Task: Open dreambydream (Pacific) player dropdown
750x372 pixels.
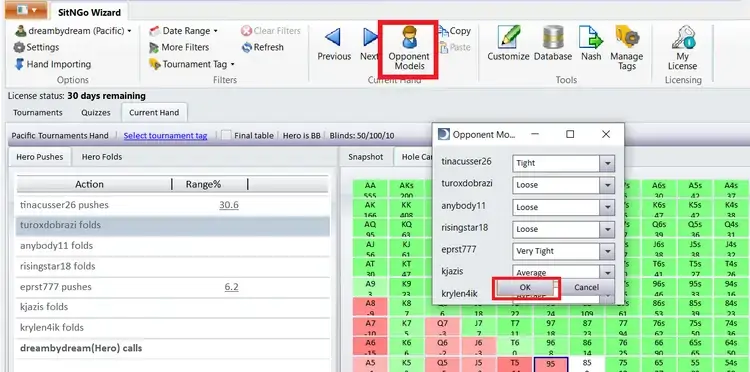Action: click(x=73, y=31)
